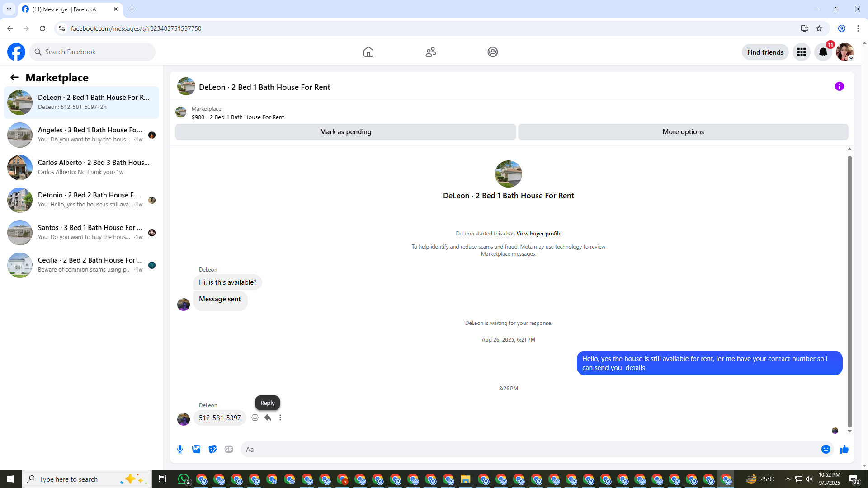Viewport: 868px width, 488px height.
Task: Open Angeles 3 Bed 1 Bath chat
Action: [81, 135]
